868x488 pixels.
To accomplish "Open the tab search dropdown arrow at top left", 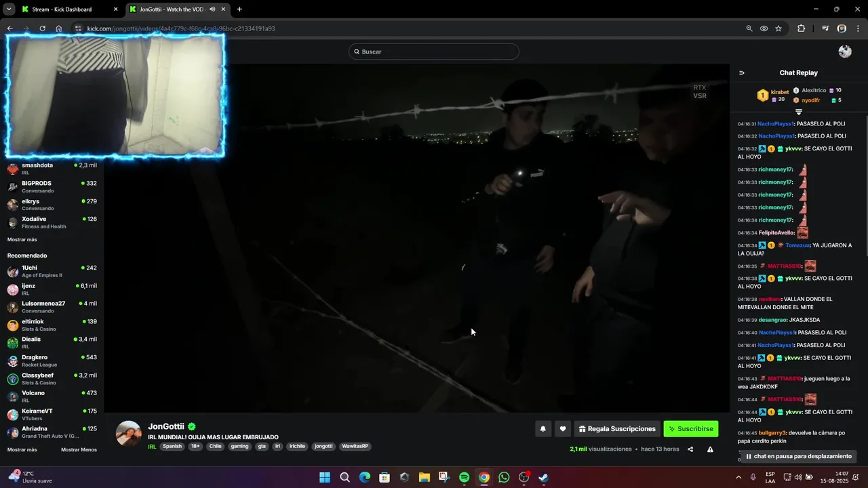I will tap(9, 9).
